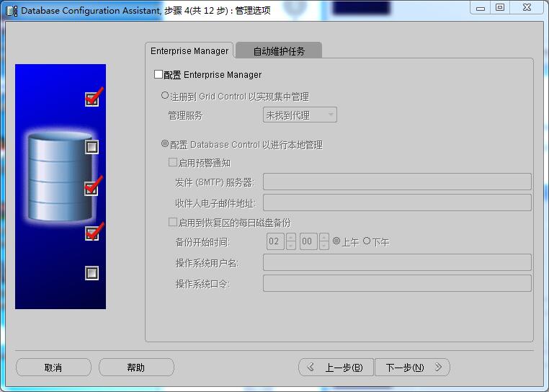The image size is (549, 392).
Task: Open the Enterprise Manager tab
Action: point(189,50)
